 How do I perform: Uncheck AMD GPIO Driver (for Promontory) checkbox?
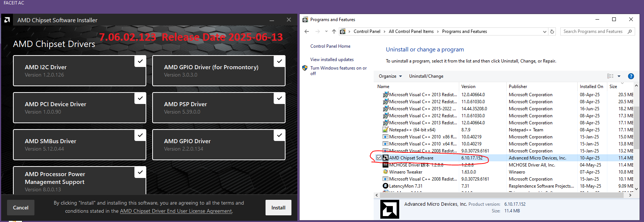279,61
